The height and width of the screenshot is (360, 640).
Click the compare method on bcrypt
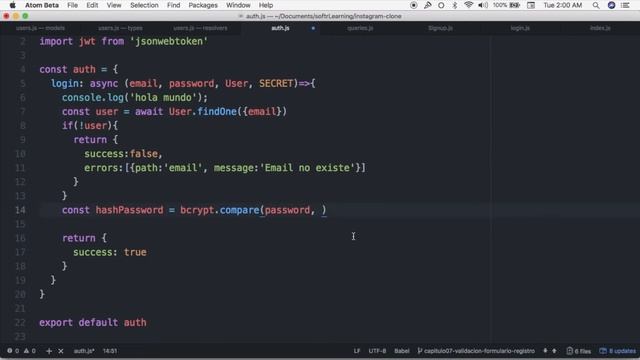(239, 210)
